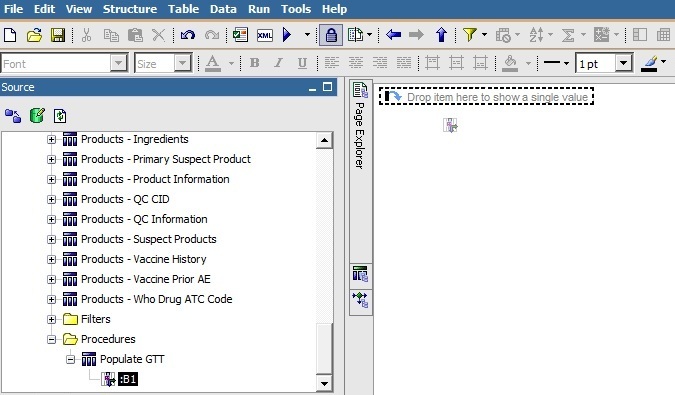Image resolution: width=675 pixels, height=395 pixels.
Task: Open the Edit menu
Action: point(44,9)
